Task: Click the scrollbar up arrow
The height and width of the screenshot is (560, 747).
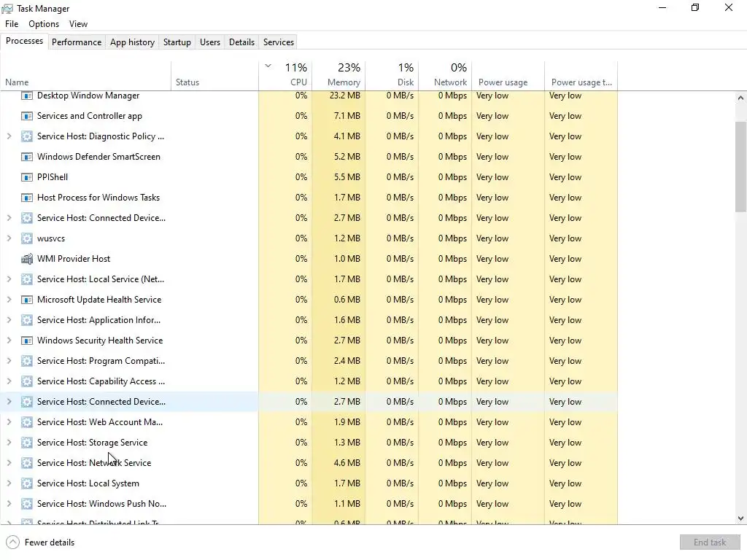Action: (x=740, y=98)
